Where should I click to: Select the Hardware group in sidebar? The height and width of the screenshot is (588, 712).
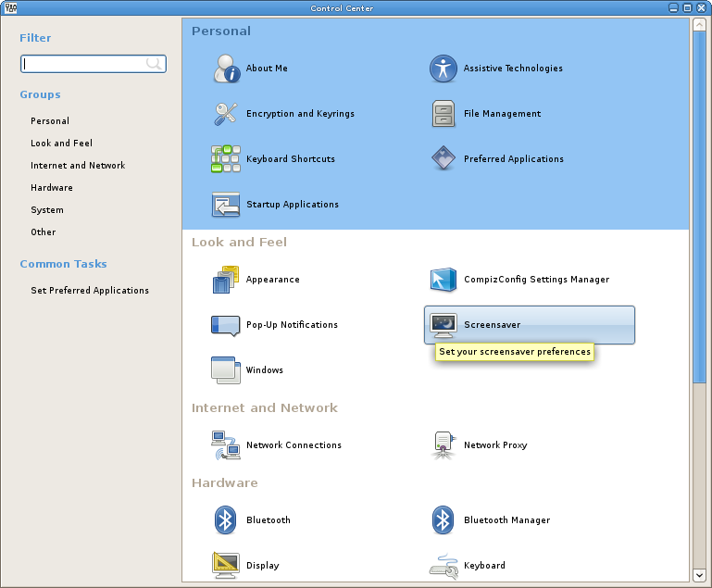pyautogui.click(x=51, y=188)
